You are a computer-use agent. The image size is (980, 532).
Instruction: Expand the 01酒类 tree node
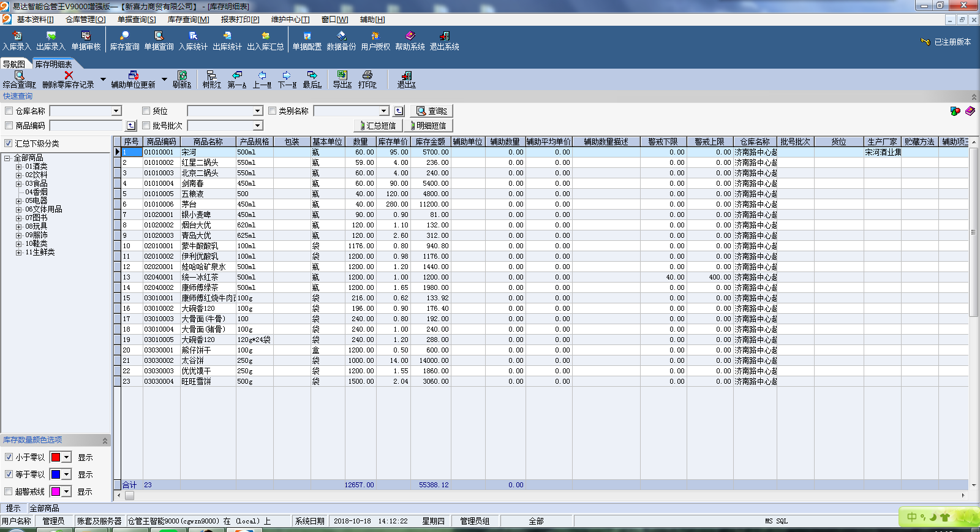(18, 167)
